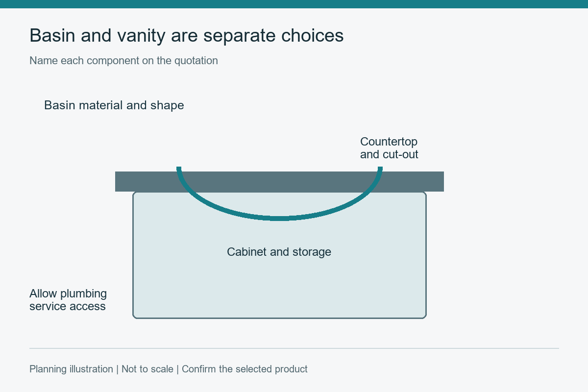Screen dimensions: 588x392
Task: Click the "Basin material and shape" label
Action: [114, 105]
